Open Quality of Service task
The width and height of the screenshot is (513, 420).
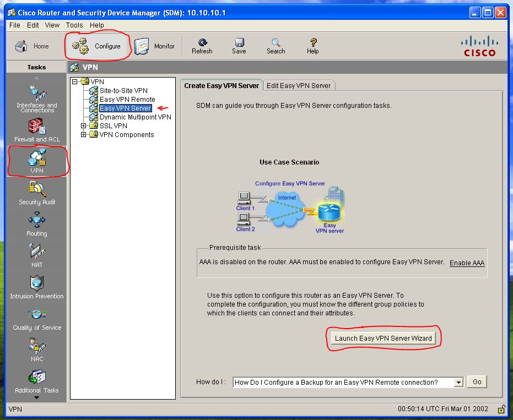pyautogui.click(x=36, y=319)
